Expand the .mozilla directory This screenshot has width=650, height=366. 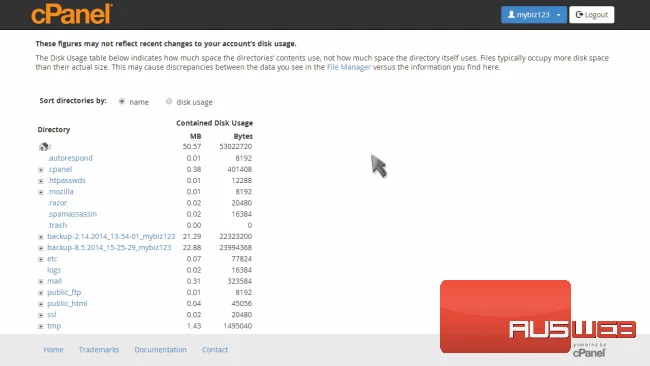pos(41,192)
